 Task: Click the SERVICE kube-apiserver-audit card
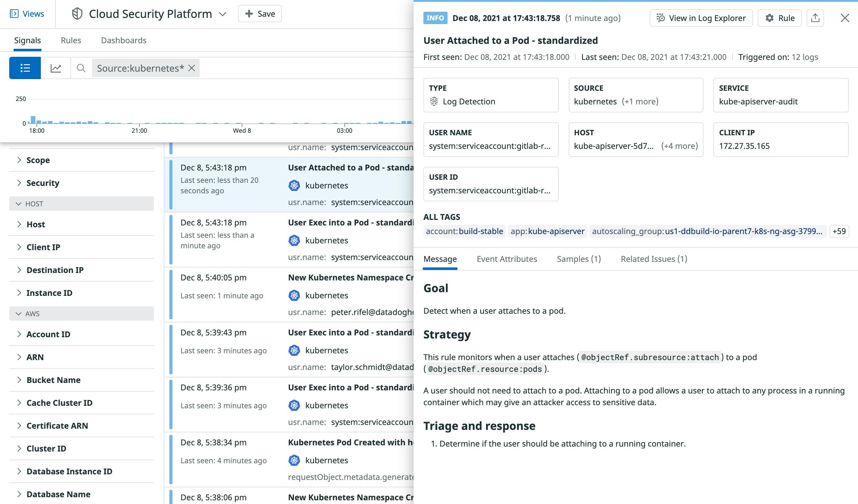[781, 95]
